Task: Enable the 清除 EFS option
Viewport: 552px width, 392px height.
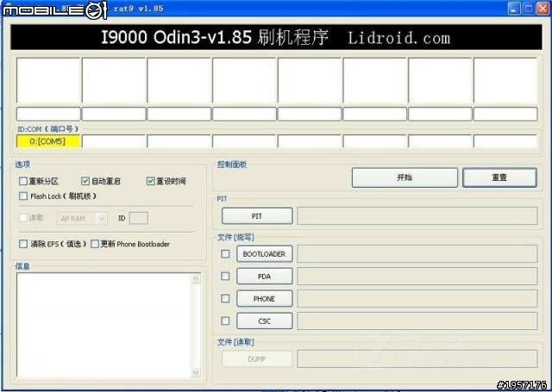Action: point(23,244)
